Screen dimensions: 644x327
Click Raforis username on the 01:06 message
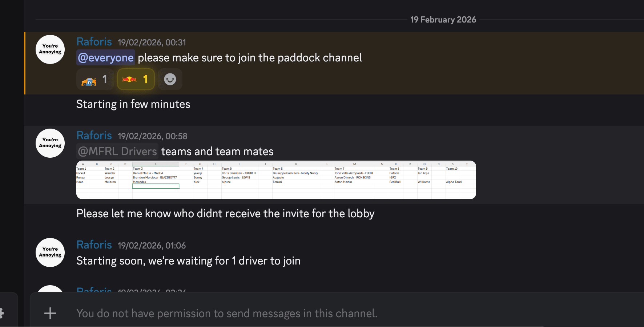(94, 245)
